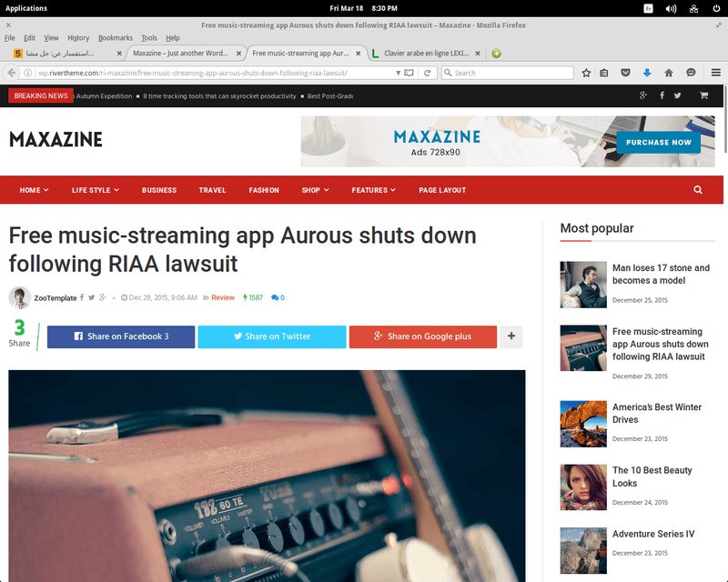
Task: Open ZooTemplate's Google Plus icon beside author name
Action: click(103, 297)
